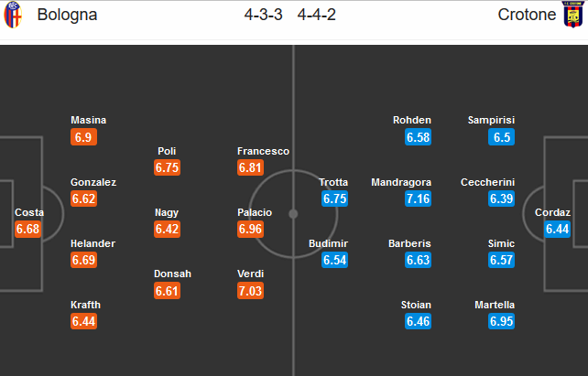Image resolution: width=588 pixels, height=376 pixels.
Task: Click the Crotone club crest icon
Action: [x=573, y=15]
